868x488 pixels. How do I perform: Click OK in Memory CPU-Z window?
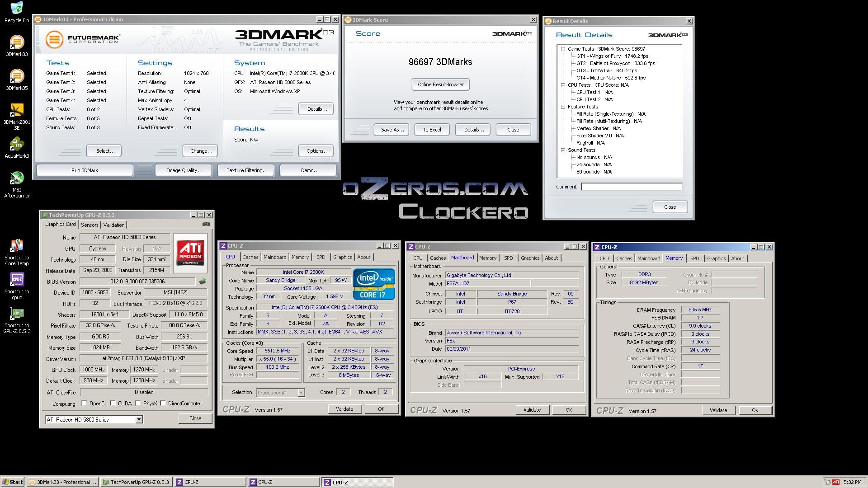click(755, 410)
